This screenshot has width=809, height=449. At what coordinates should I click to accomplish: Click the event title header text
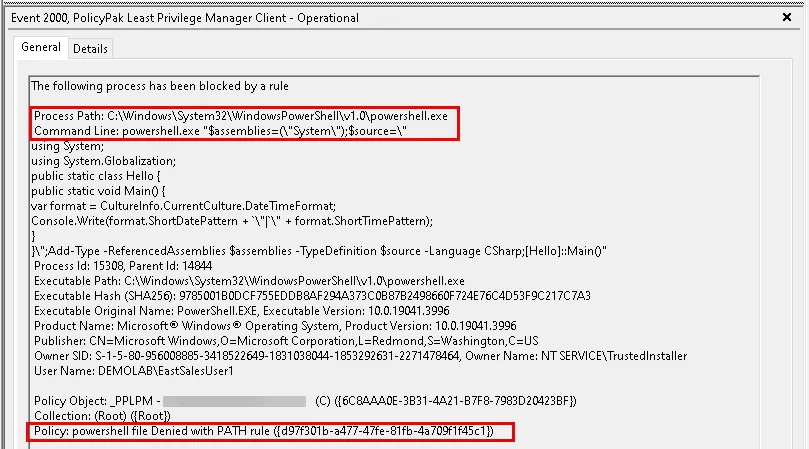(185, 18)
